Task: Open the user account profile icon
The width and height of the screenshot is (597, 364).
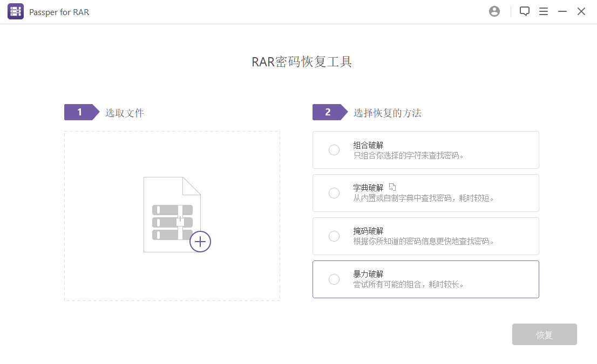Action: point(494,11)
